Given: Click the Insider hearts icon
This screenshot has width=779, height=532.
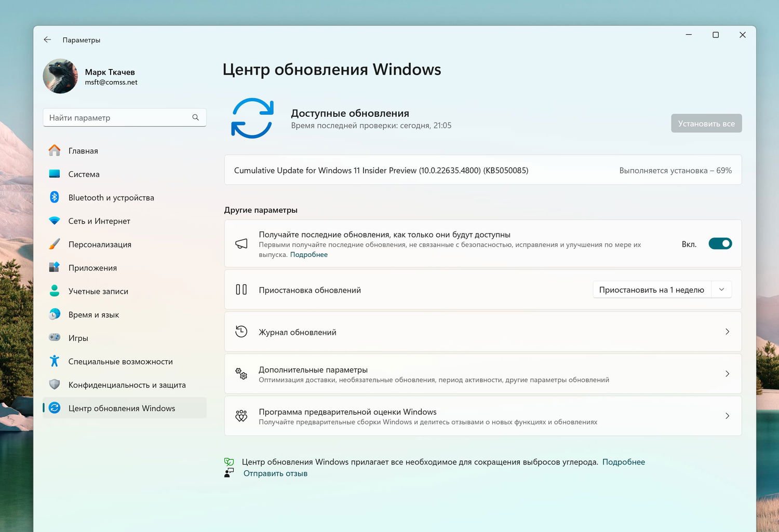Looking at the screenshot, I should click(x=241, y=416).
